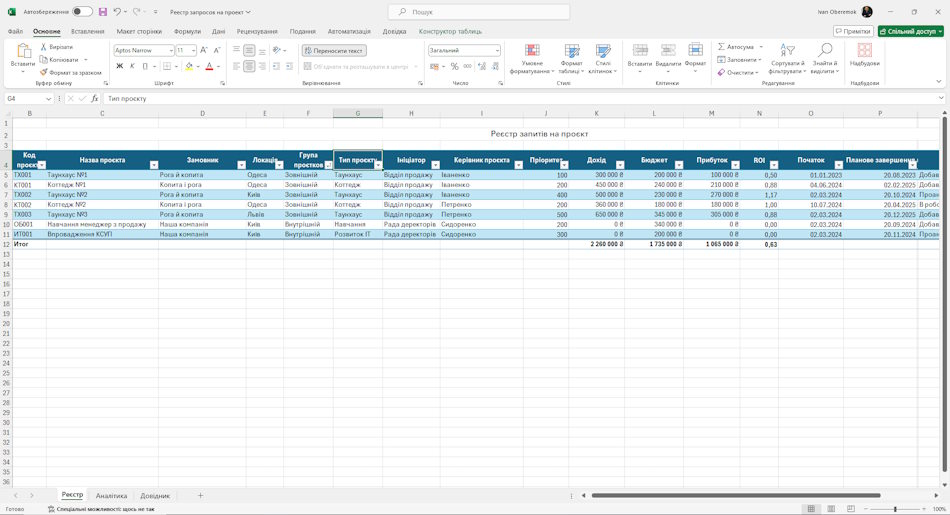Click Insert cells (Вставити) in Клітинки group
This screenshot has width=950, height=515.
pyautogui.click(x=640, y=59)
